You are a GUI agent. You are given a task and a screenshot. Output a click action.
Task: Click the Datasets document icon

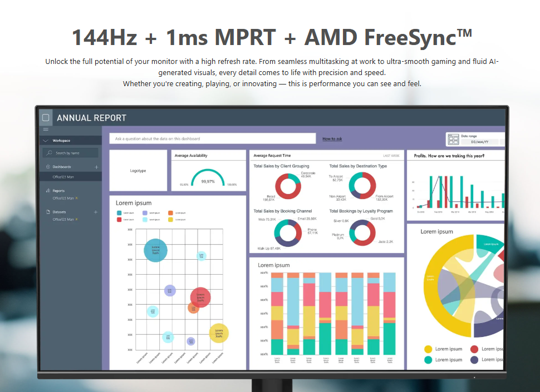tap(47, 212)
